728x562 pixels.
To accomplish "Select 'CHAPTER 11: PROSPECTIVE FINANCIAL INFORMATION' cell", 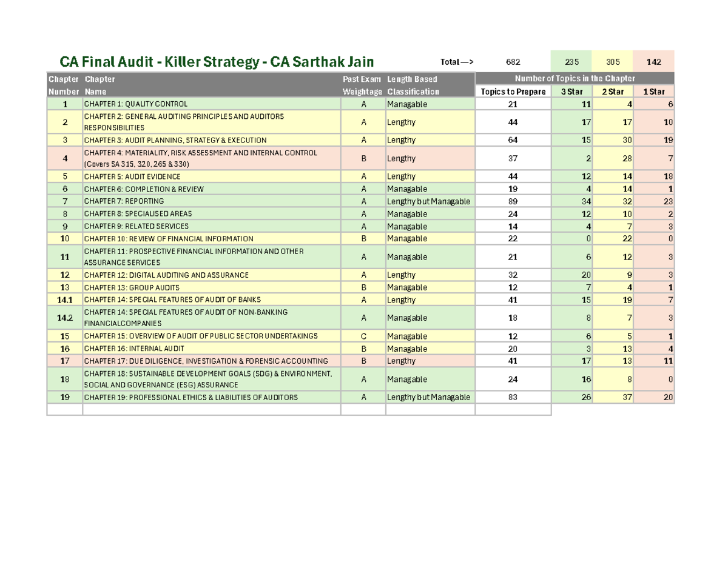I will (212, 257).
